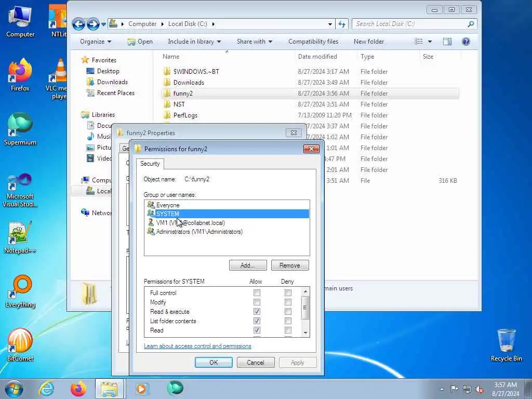Open Firefox from the taskbar
Image resolution: width=532 pixels, height=399 pixels.
(78, 389)
